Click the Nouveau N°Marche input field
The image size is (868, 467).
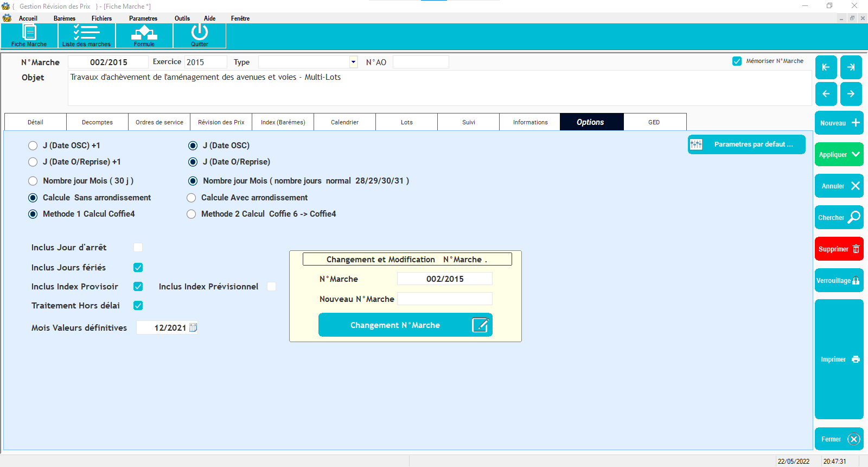pyautogui.click(x=444, y=299)
